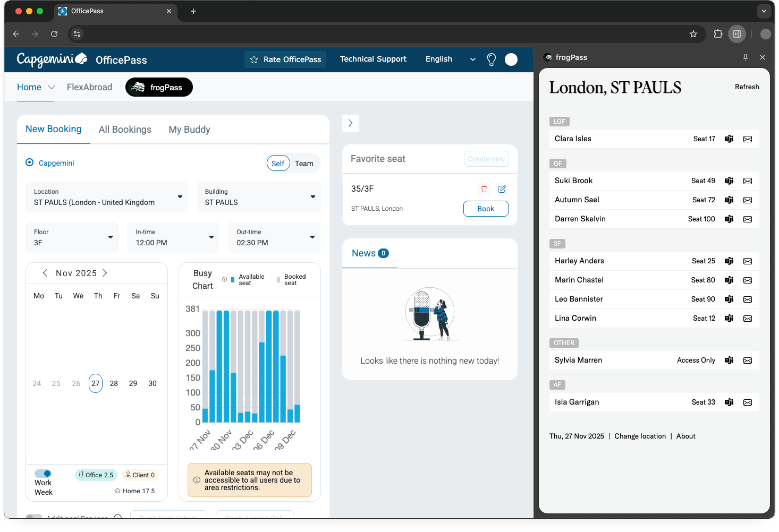Switch to the All Bookings tab
Screen dimensions: 779x532
point(125,130)
